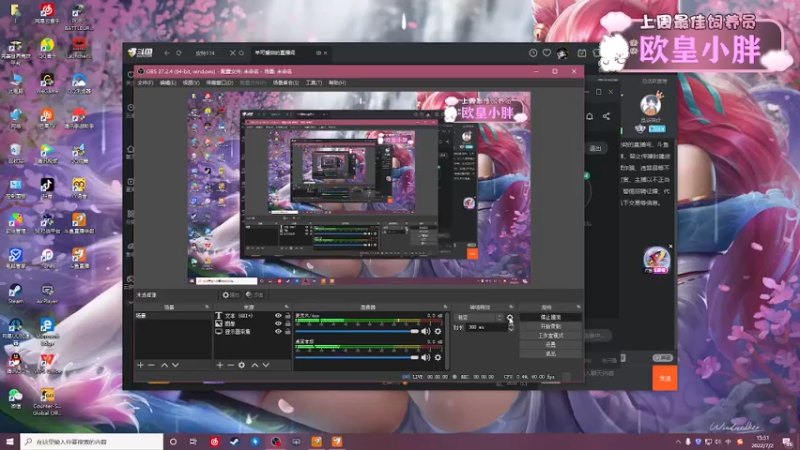Image resolution: width=800 pixels, height=450 pixels.
Task: Move source up in Sources panel
Action: pos(255,365)
